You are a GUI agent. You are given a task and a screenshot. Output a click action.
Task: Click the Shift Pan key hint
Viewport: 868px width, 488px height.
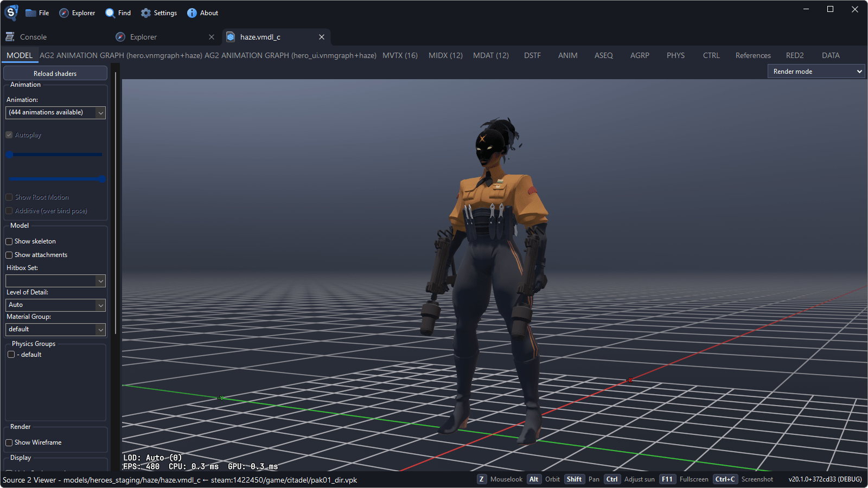pyautogui.click(x=582, y=479)
